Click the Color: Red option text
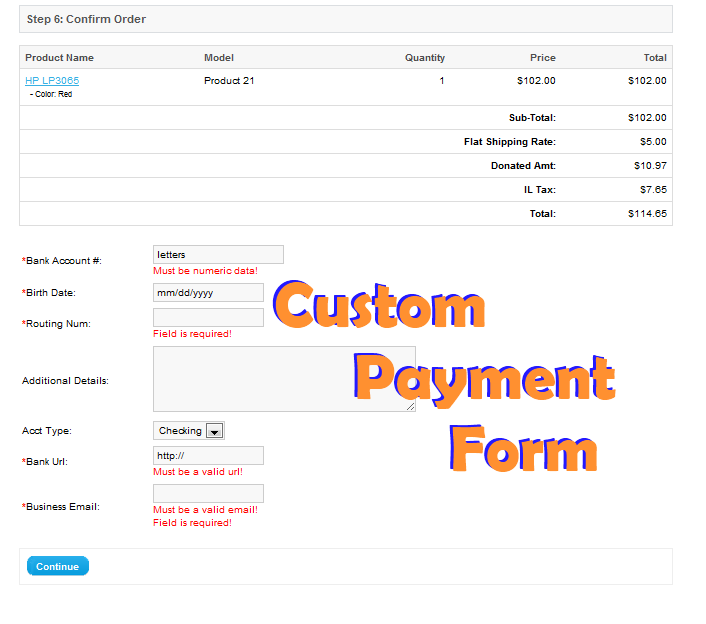The height and width of the screenshot is (624, 706). pos(51,94)
